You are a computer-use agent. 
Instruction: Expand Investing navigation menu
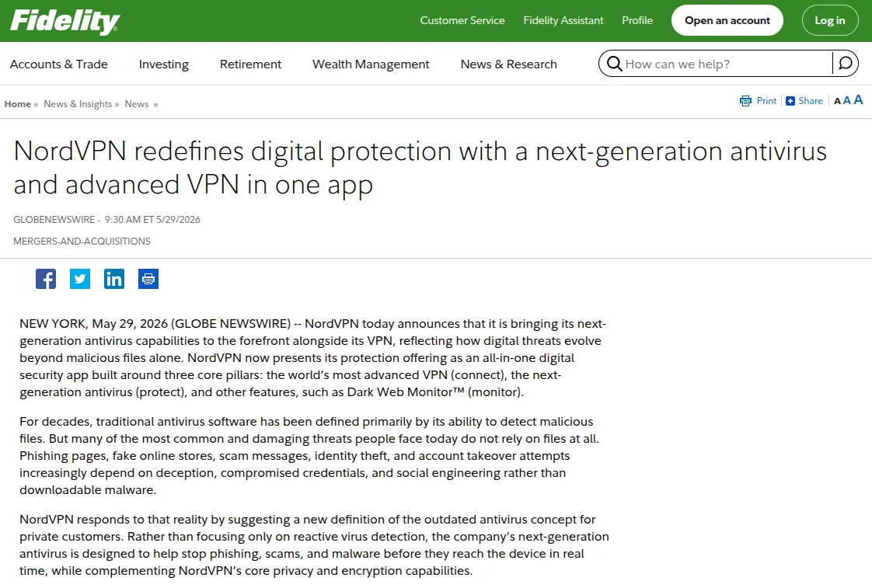164,64
